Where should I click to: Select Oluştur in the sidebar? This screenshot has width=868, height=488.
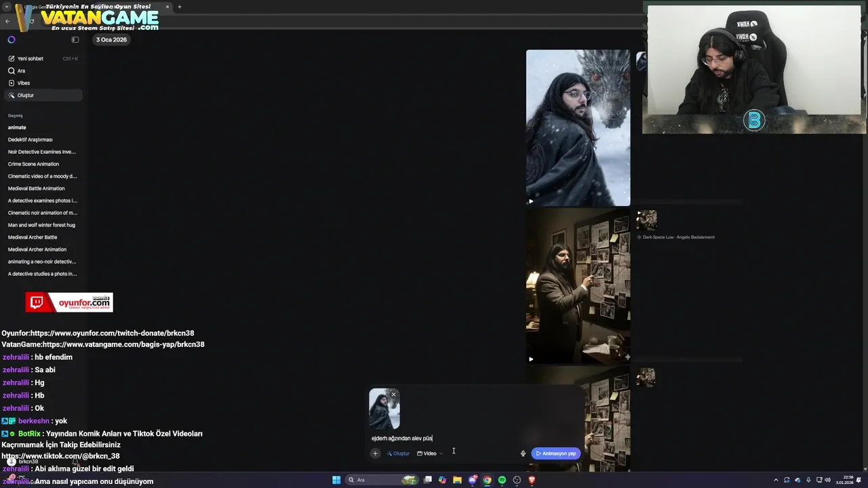(43, 95)
